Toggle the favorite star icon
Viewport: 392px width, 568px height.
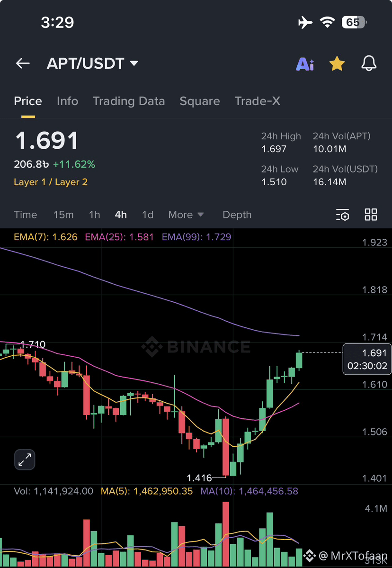pyautogui.click(x=337, y=63)
